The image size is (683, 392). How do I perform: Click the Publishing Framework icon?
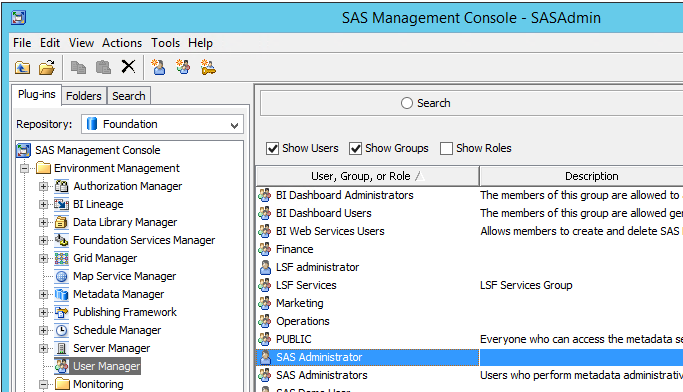pos(61,312)
